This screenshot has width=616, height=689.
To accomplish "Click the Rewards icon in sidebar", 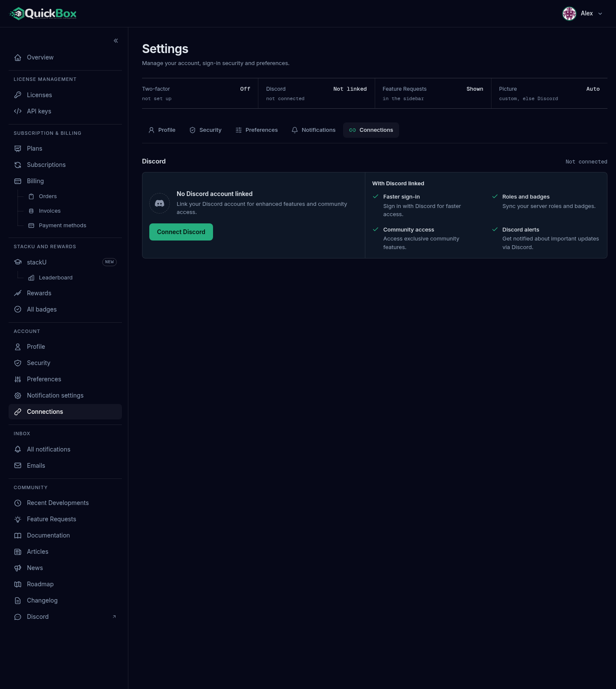I will 18,293.
